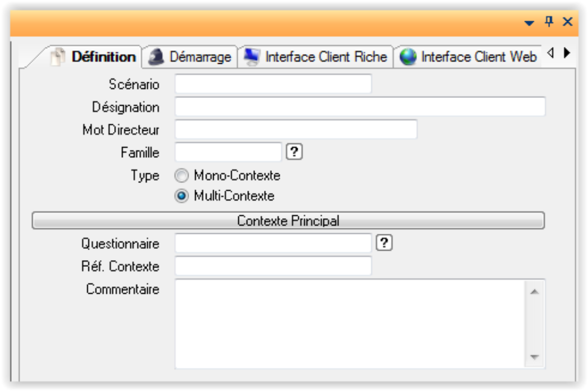The width and height of the screenshot is (588, 391).
Task: Click the document icon on Définition tab
Action: tap(58, 57)
